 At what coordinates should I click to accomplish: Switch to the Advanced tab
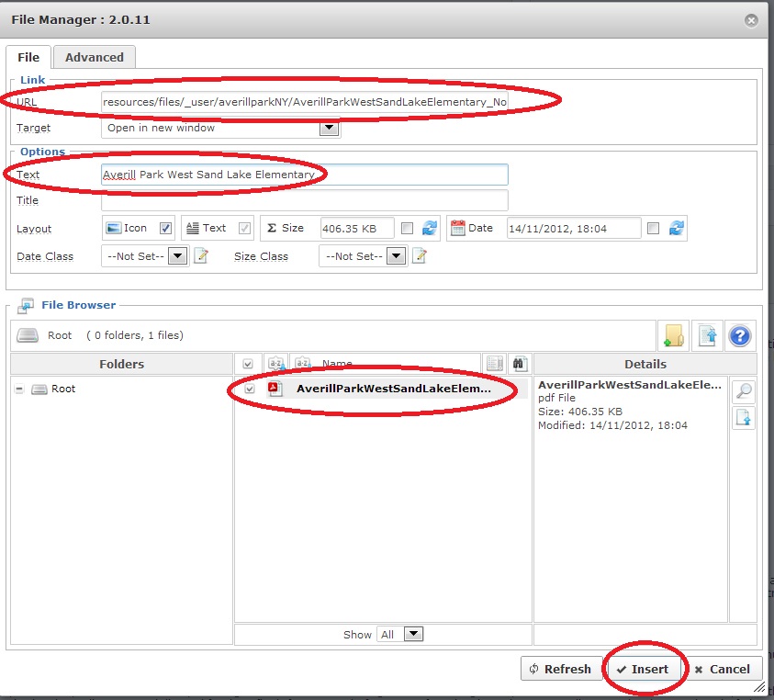(x=95, y=57)
